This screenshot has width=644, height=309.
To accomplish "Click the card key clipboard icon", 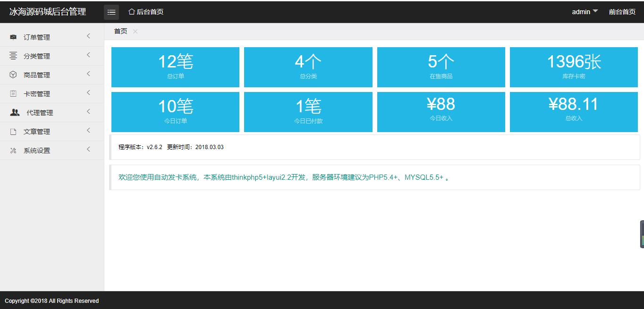I will click(13, 94).
